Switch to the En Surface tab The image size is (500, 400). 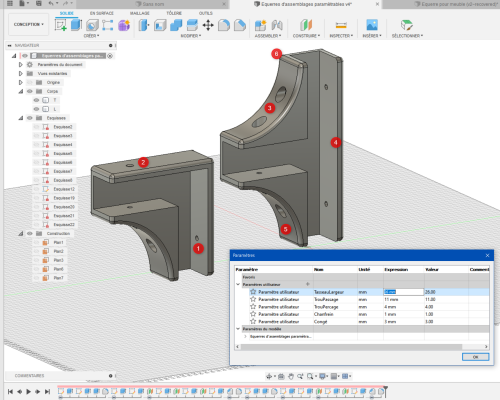102,13
